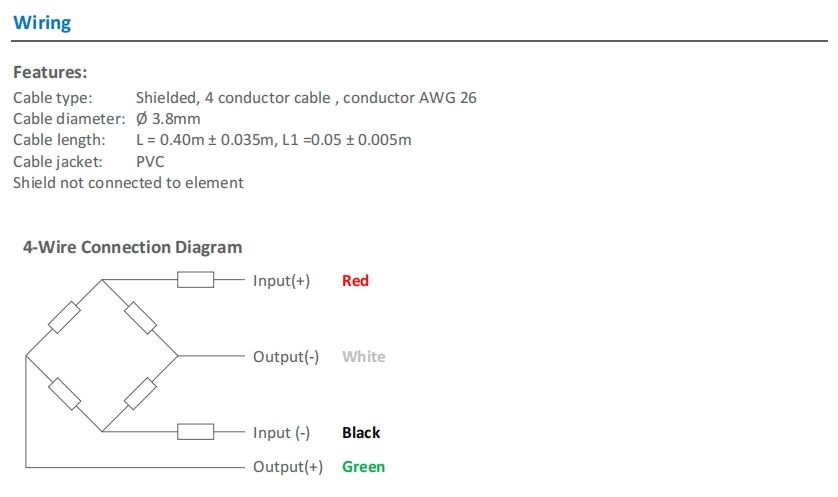This screenshot has height=497, width=838.
Task: Select the upper-right bridge resistor symbol
Action: (141, 318)
